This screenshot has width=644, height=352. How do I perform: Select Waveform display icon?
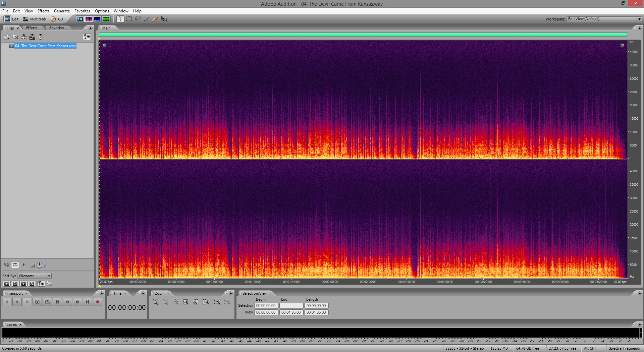point(80,19)
